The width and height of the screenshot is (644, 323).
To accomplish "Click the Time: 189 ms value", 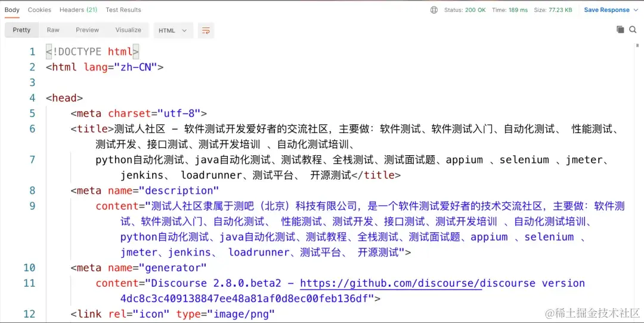I will pos(510,10).
